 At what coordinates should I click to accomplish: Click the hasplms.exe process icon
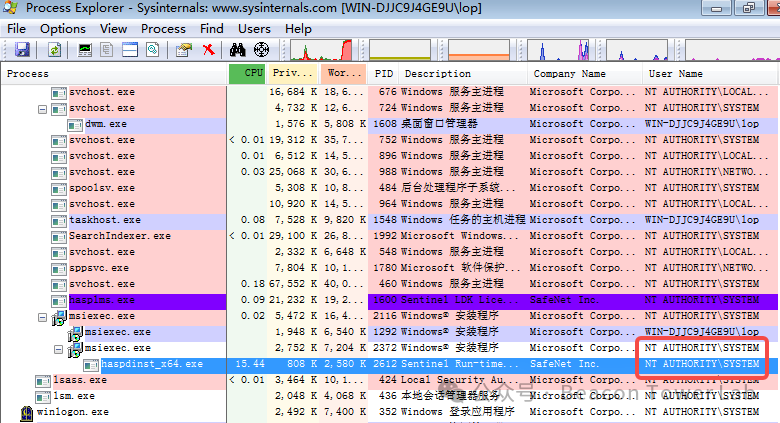pyautogui.click(x=59, y=301)
